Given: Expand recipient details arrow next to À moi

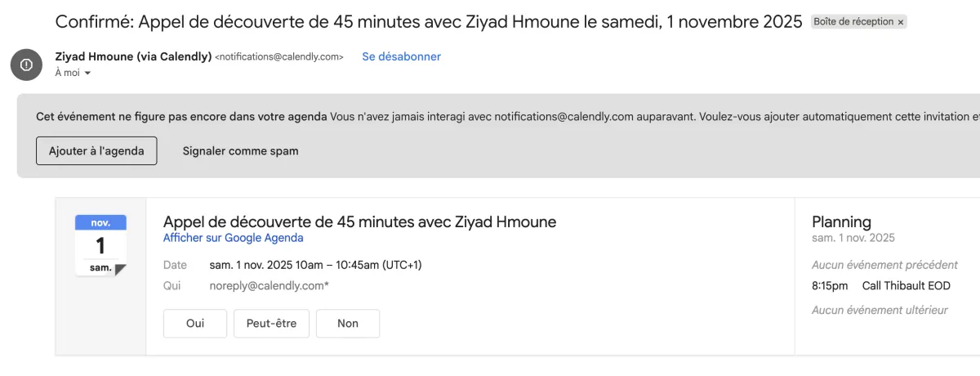Looking at the screenshot, I should 87,74.
